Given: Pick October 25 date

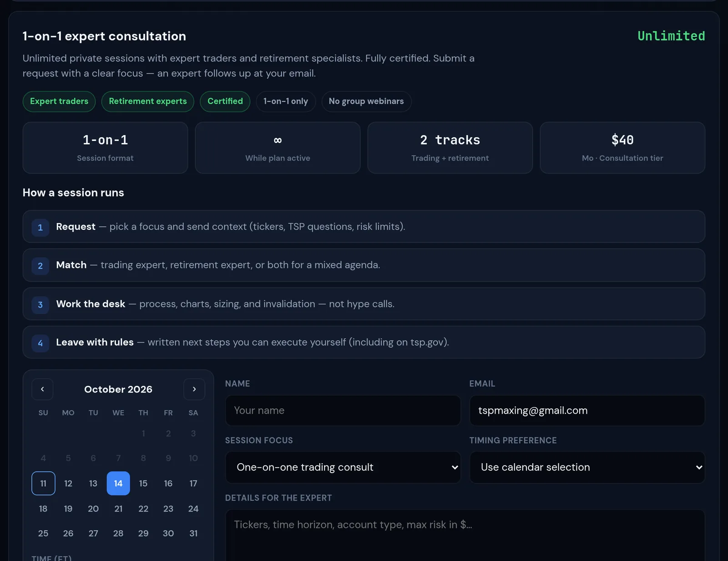Looking at the screenshot, I should (x=43, y=533).
